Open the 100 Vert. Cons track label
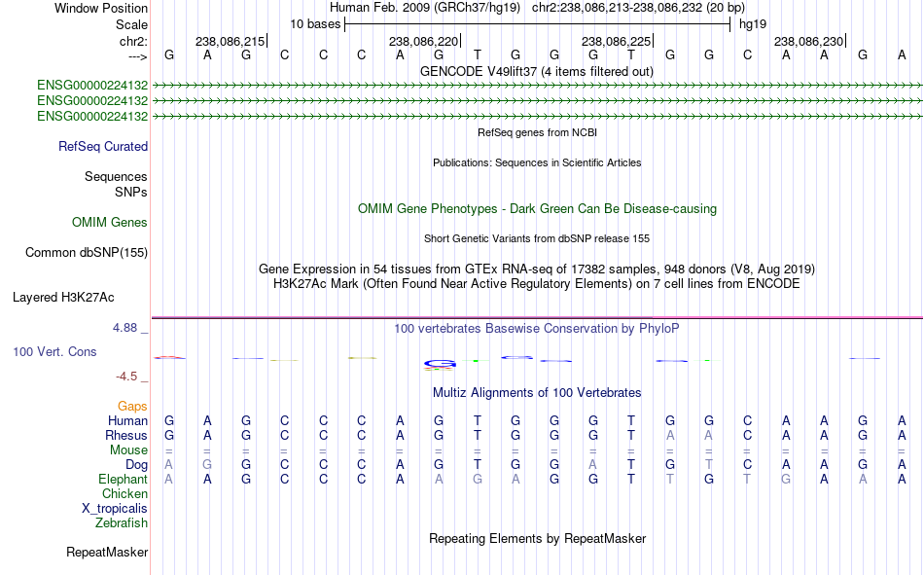Viewport: 924px width, 575px height. pos(54,351)
